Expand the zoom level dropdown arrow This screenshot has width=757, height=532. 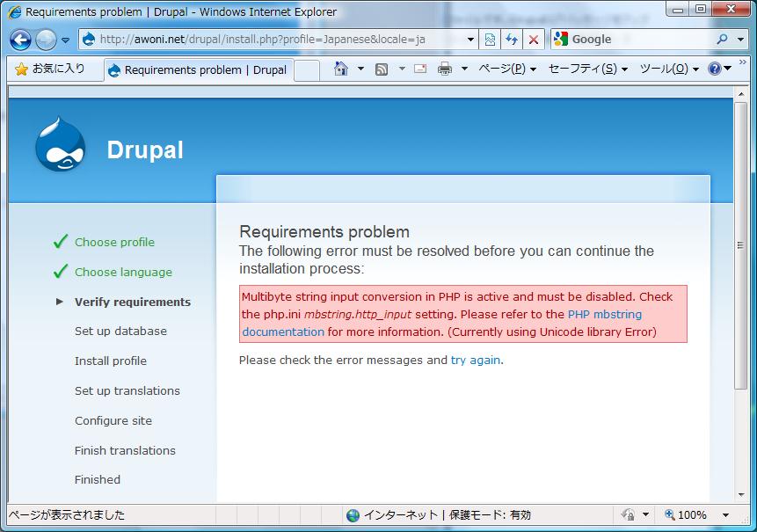(725, 515)
